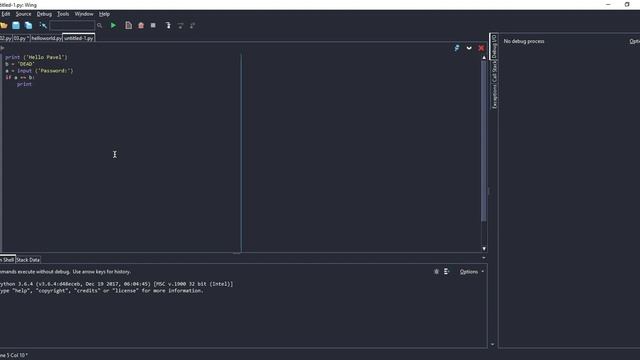Switch to the Stack Data tab

[x=28, y=260]
